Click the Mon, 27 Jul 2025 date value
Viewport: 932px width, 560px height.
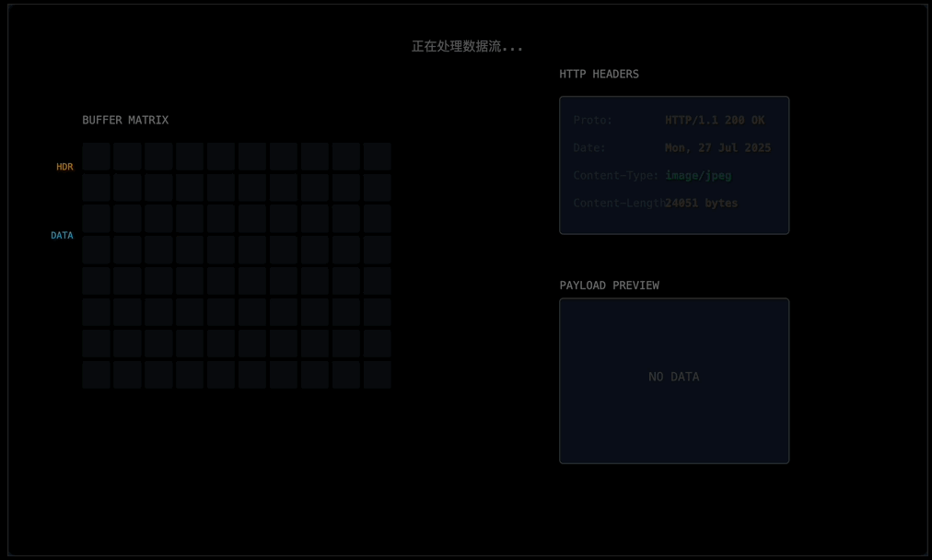pos(717,148)
